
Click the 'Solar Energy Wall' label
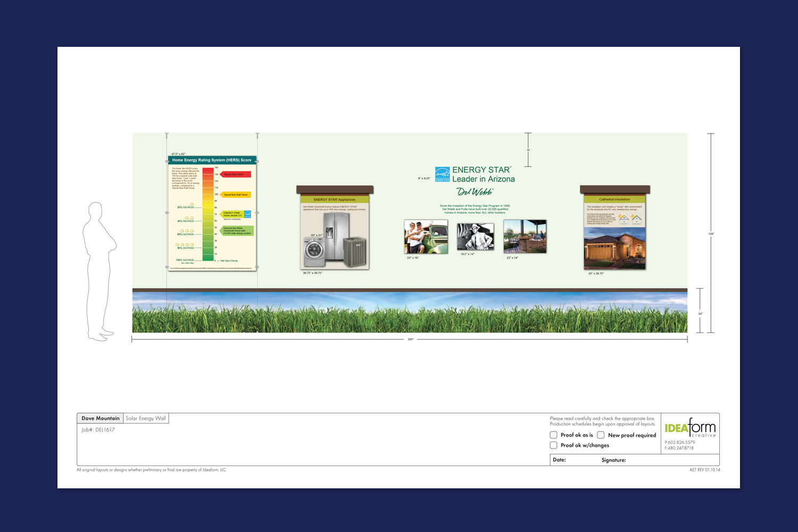click(146, 418)
